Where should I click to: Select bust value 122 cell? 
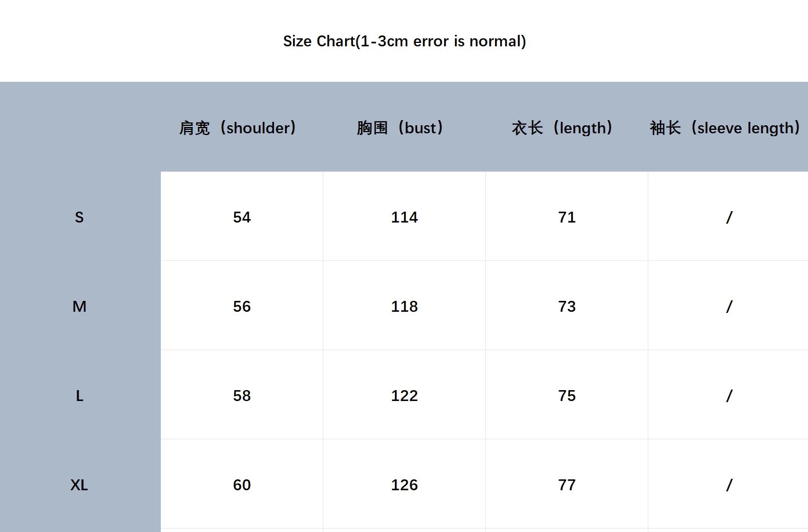point(404,395)
